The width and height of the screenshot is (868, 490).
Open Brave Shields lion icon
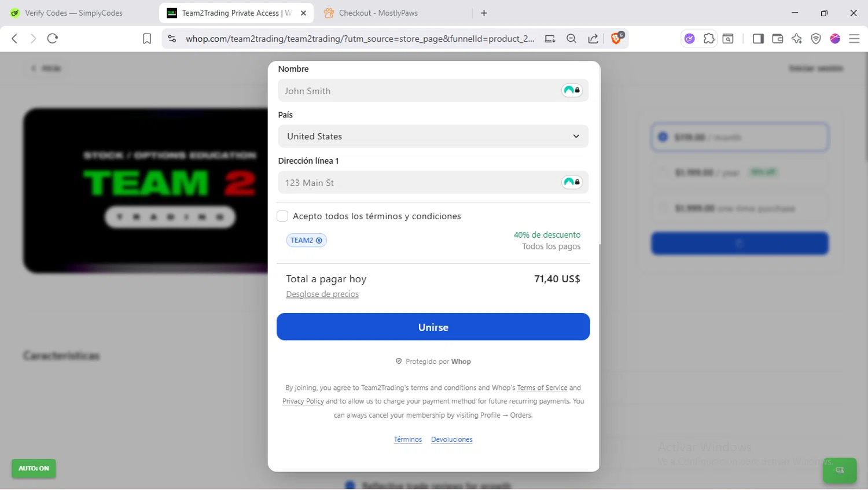(x=617, y=38)
